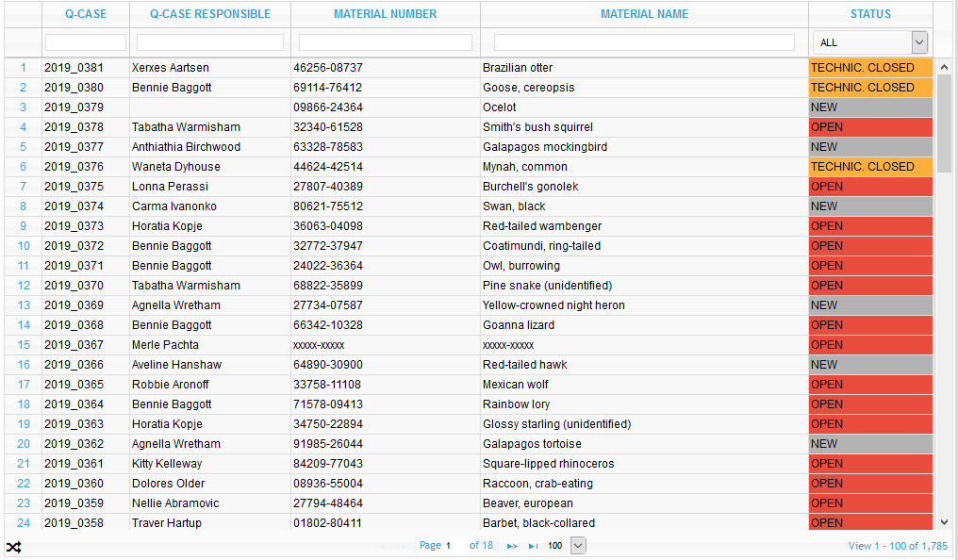Image resolution: width=958 pixels, height=560 pixels.
Task: Click Aveline Hanshaw cell
Action: coord(210,365)
